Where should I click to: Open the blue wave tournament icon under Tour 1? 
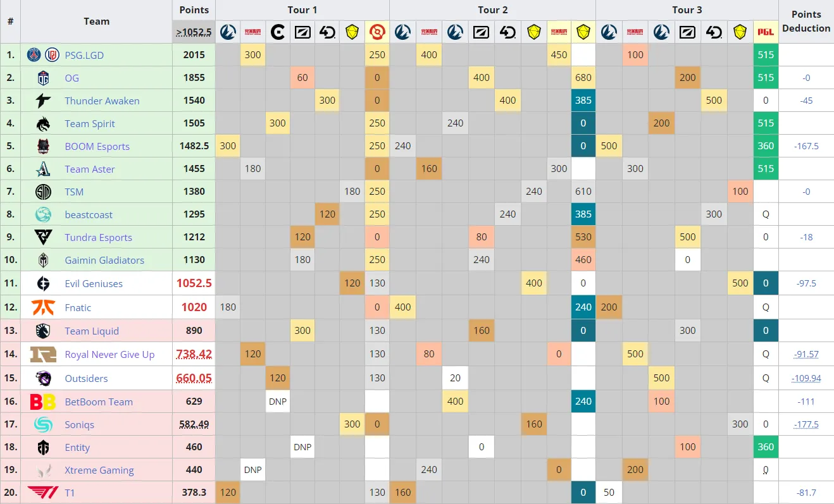coord(228,32)
